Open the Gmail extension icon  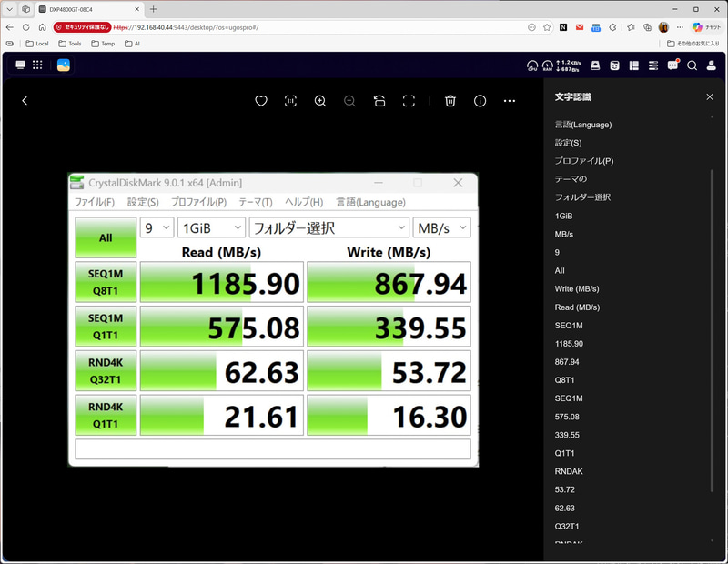(580, 27)
